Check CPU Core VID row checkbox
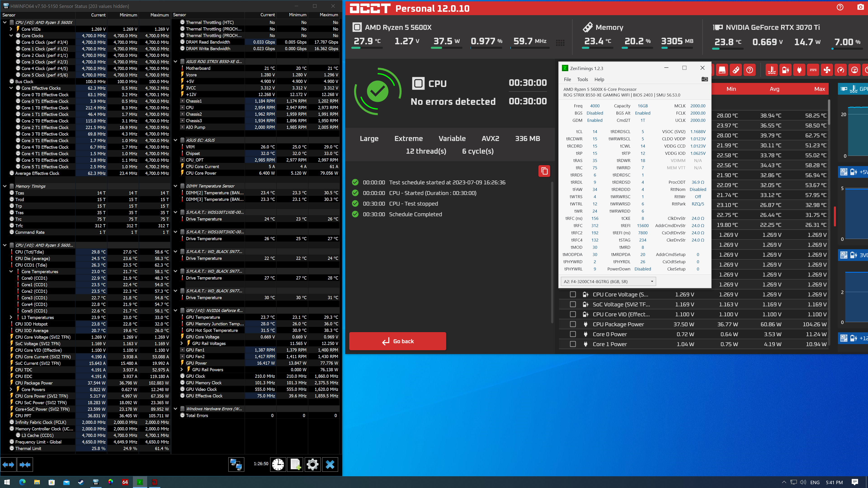Screen dimensions: 868x488 coord(573,314)
